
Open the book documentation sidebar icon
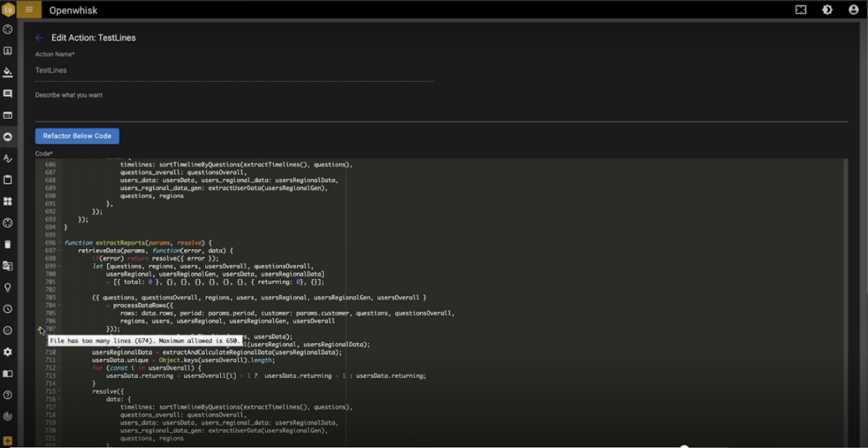point(8,374)
